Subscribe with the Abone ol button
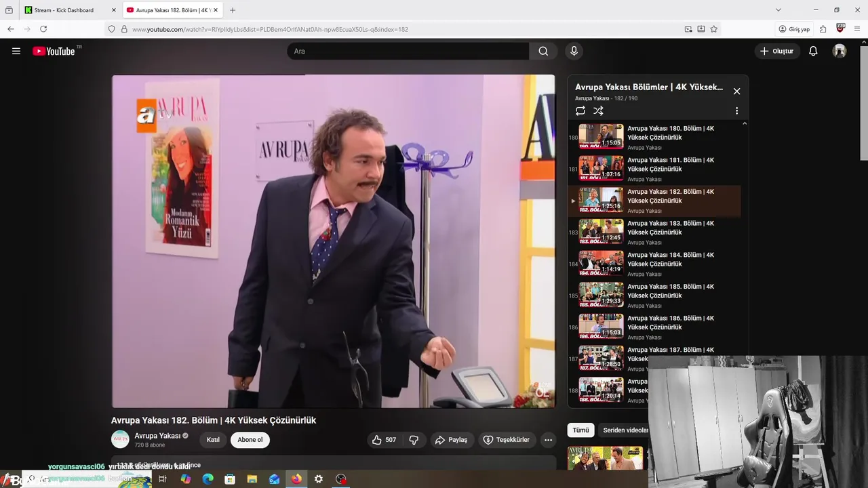Image resolution: width=868 pixels, height=488 pixels. (x=250, y=440)
